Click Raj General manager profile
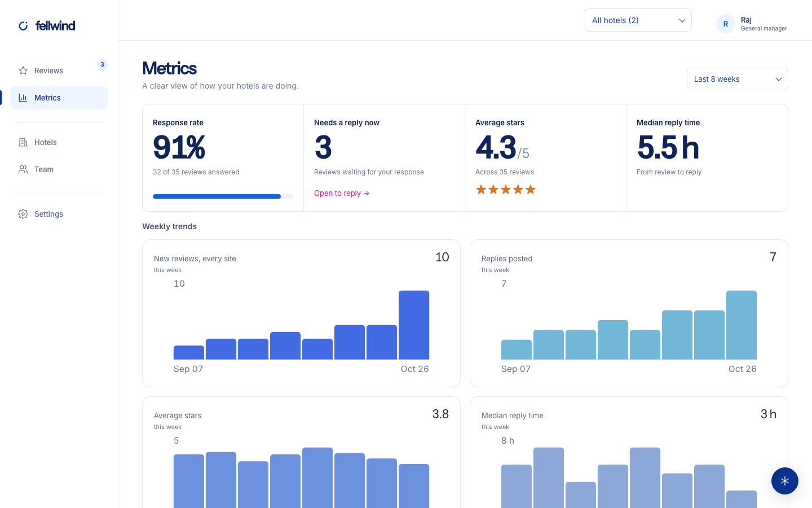 pyautogui.click(x=752, y=24)
